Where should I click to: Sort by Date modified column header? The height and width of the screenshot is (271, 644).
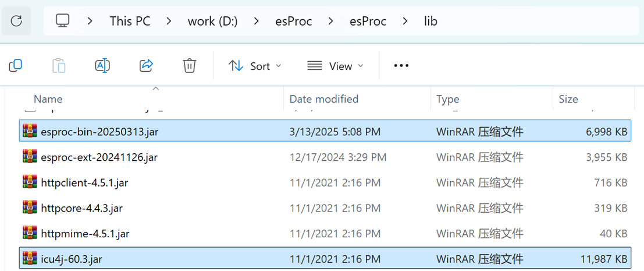pos(324,99)
